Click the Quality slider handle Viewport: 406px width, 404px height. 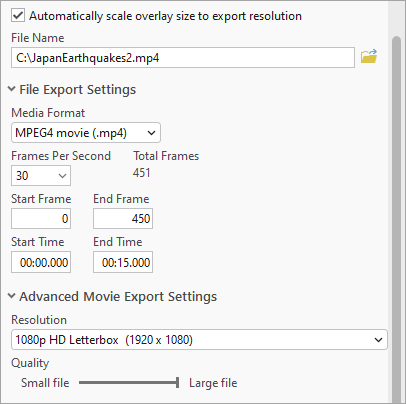coord(177,383)
